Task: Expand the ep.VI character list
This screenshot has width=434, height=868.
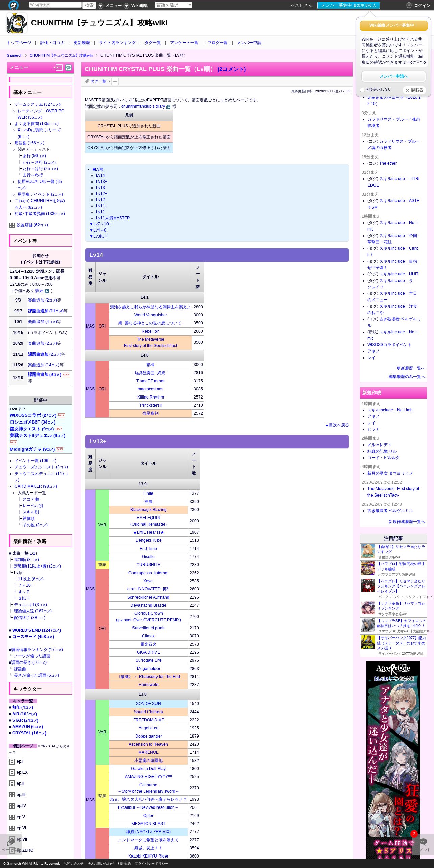Action: pos(12,828)
